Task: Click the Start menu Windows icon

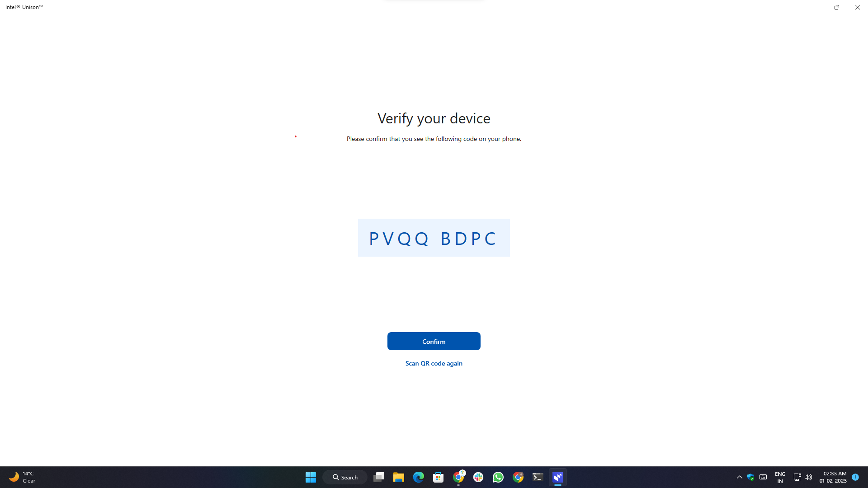Action: tap(311, 477)
